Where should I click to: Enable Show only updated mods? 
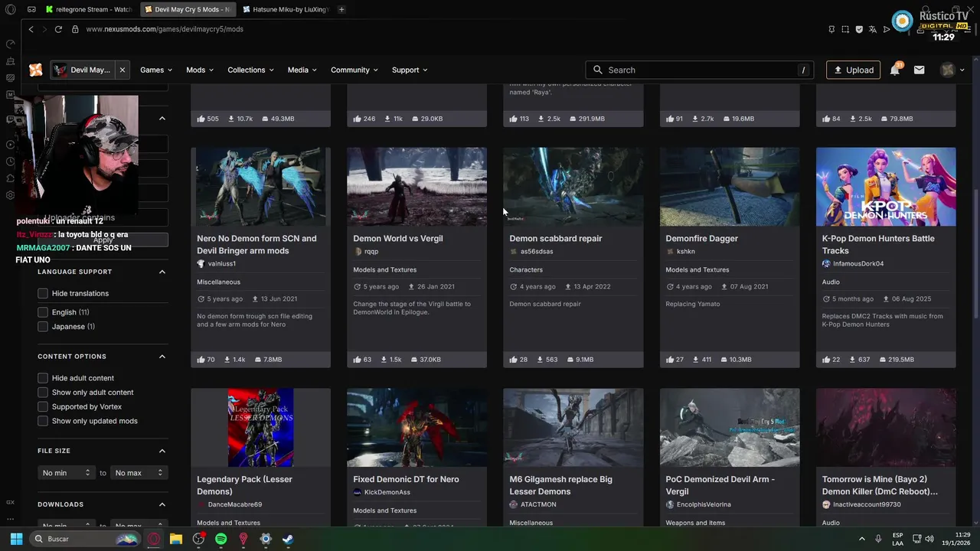43,421
